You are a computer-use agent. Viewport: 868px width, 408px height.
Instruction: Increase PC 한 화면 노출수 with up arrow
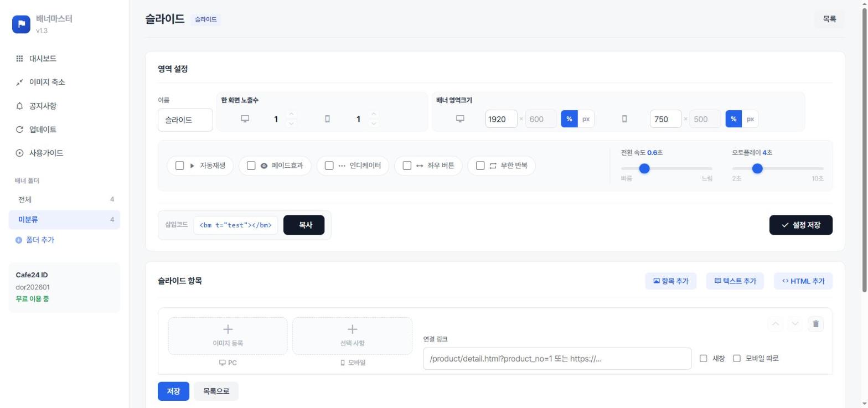[x=291, y=115]
